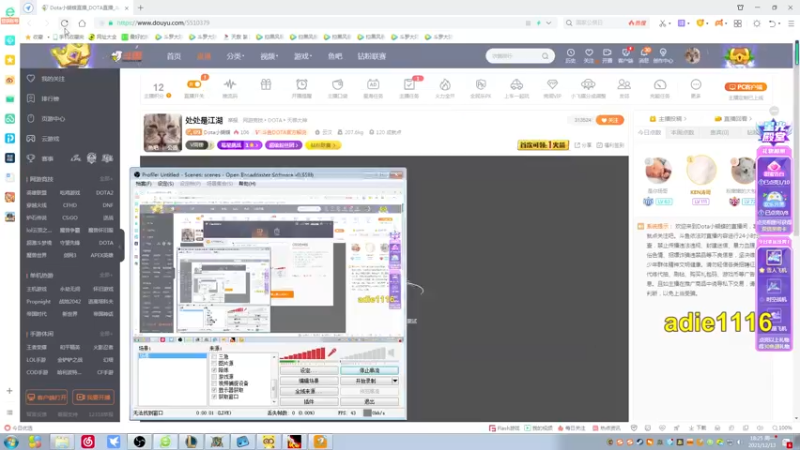Open 鱼吧 in Douyu navigation
This screenshot has width=800, height=450.
point(335,56)
